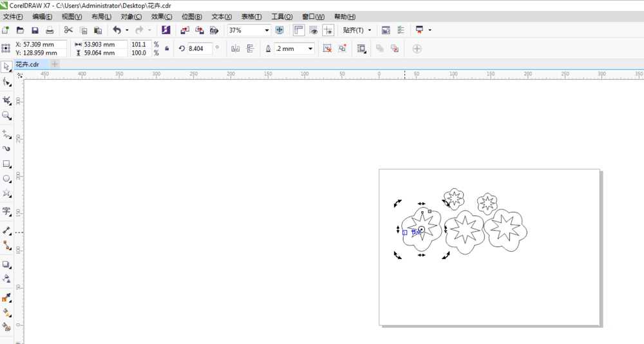644x344 pixels.
Task: Toggle show guidelines button
Action: pos(328,30)
